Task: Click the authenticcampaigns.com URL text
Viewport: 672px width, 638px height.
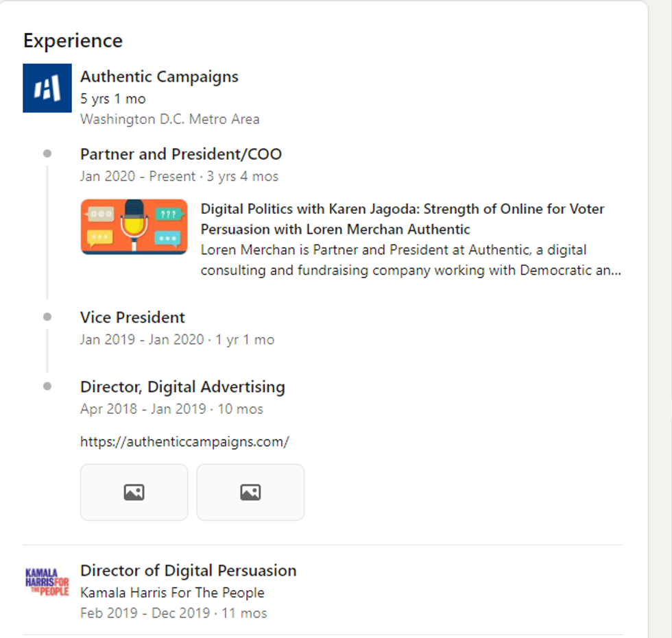Action: point(184,441)
